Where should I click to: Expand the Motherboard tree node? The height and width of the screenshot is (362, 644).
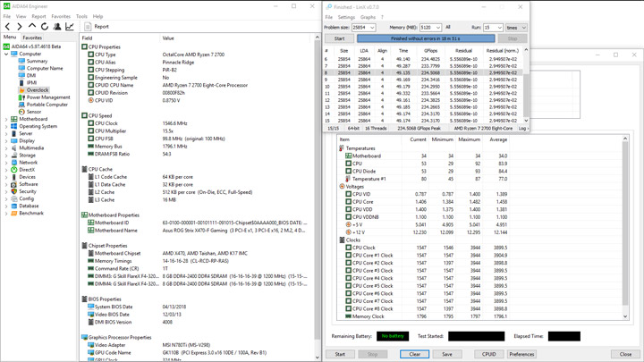click(6, 119)
